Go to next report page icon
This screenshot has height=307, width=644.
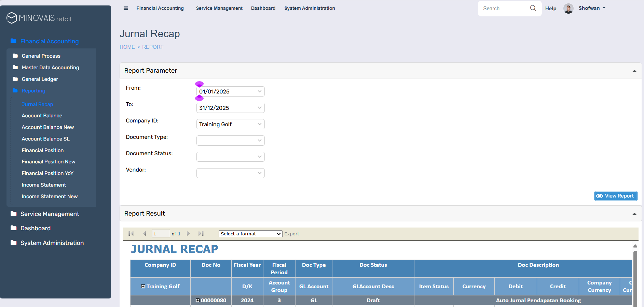click(188, 234)
